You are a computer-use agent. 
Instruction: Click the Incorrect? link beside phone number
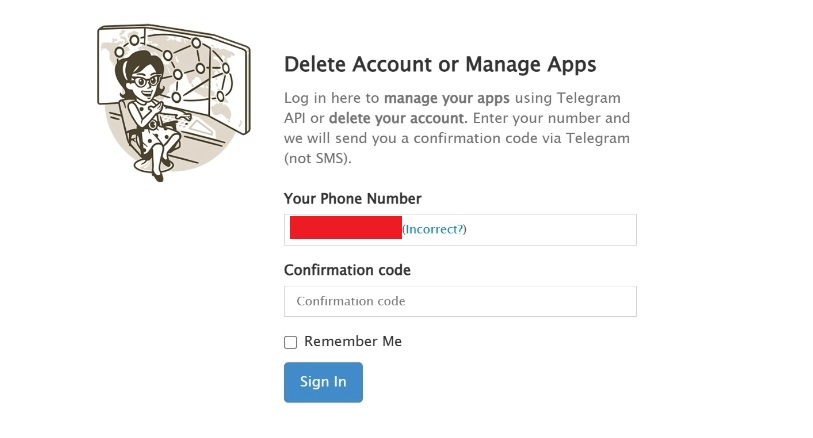[x=434, y=229]
